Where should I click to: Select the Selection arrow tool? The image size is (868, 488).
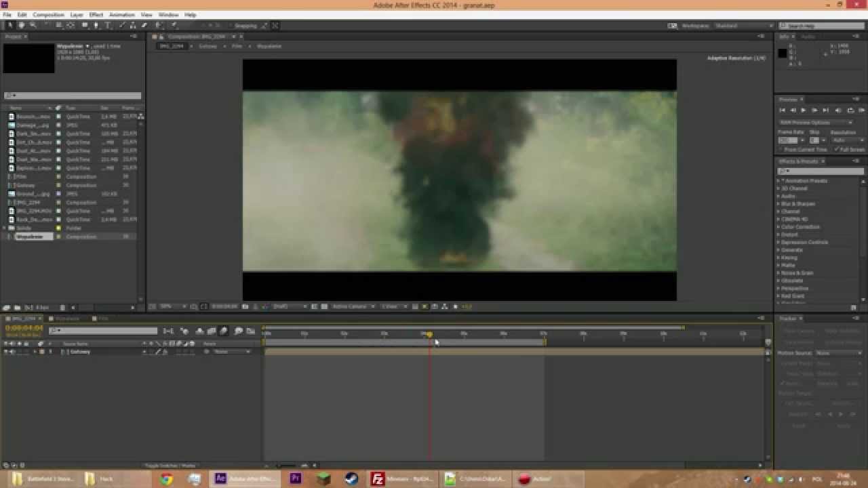[10, 25]
